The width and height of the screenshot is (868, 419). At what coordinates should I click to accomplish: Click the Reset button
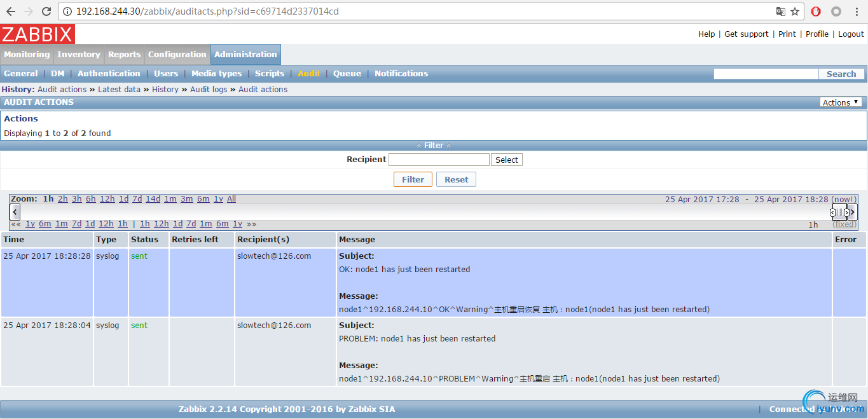click(456, 179)
